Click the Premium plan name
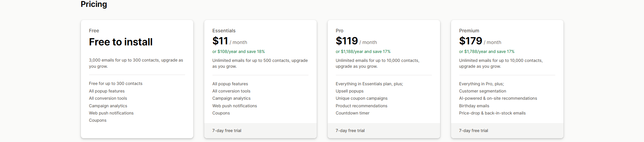The height and width of the screenshot is (142, 644). [469, 31]
